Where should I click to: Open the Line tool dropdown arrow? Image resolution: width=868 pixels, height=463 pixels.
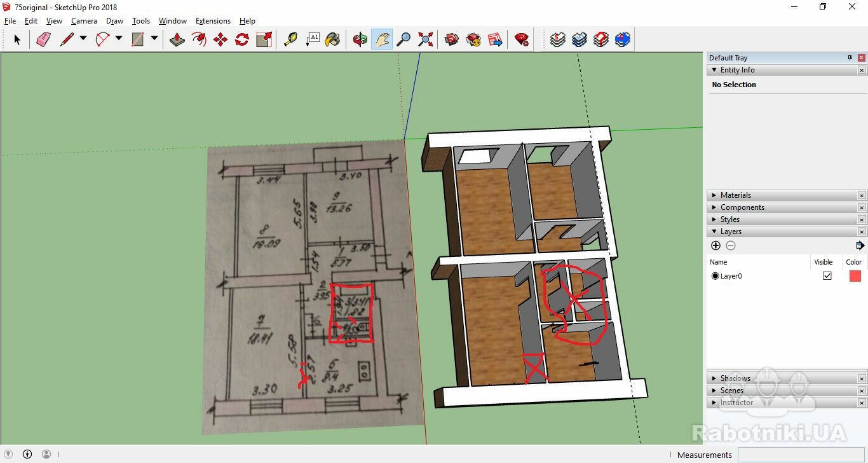coord(83,39)
